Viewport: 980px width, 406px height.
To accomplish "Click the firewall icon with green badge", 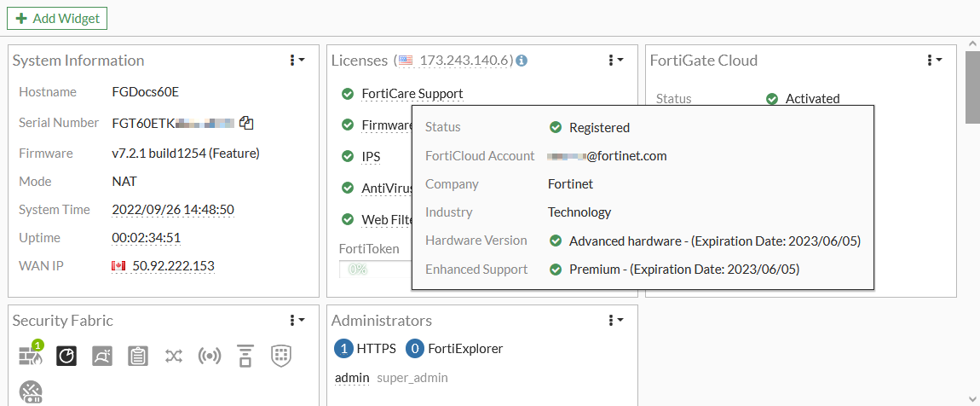I will (x=32, y=355).
